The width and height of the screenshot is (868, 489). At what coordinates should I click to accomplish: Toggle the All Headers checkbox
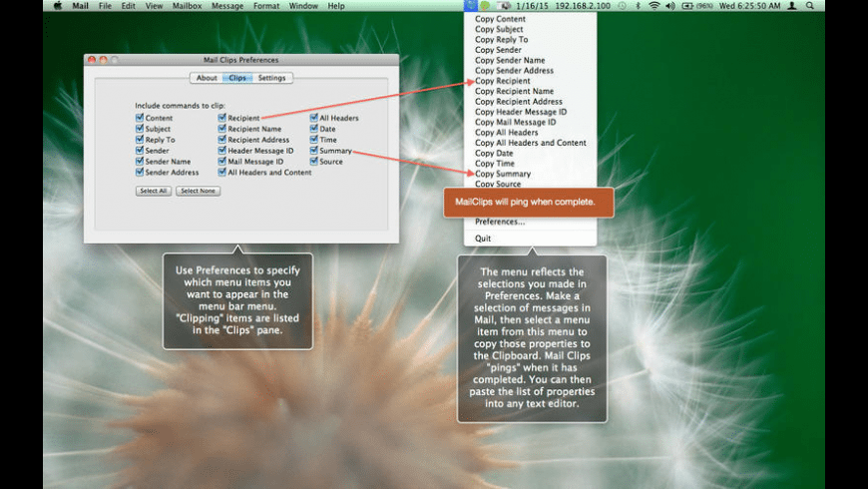click(x=314, y=118)
